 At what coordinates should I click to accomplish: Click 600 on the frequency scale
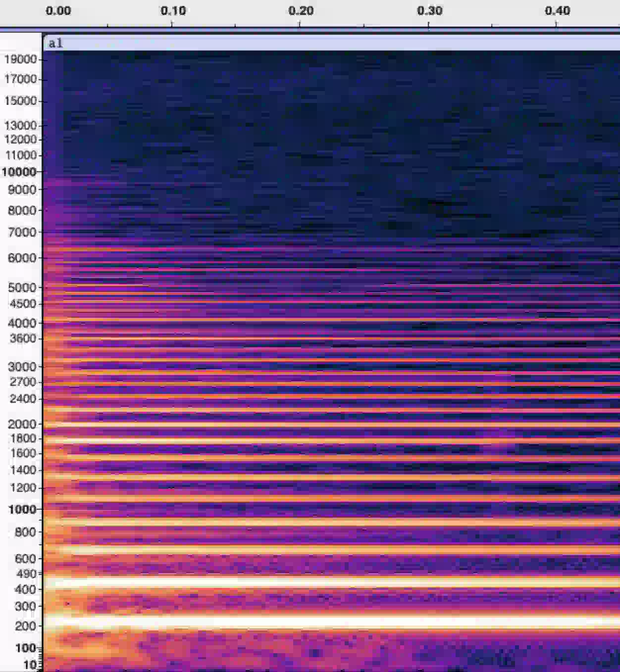[25, 559]
